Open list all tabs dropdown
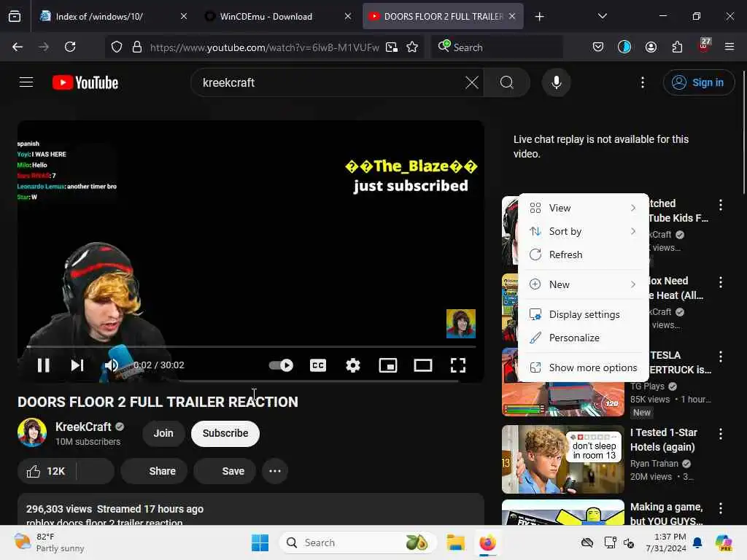The image size is (747, 560). pos(602,16)
